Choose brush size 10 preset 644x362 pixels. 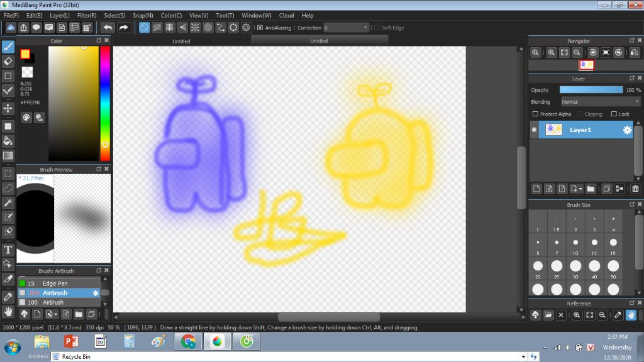(575, 246)
